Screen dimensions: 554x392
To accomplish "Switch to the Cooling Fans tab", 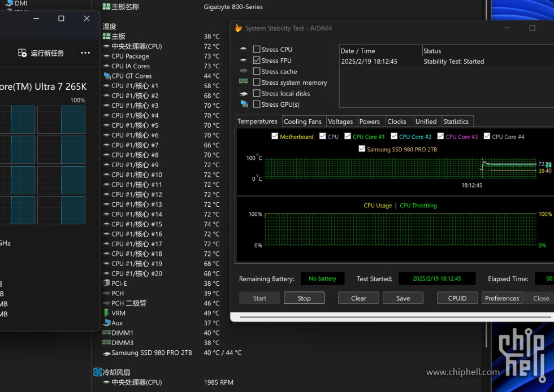I will 303,121.
